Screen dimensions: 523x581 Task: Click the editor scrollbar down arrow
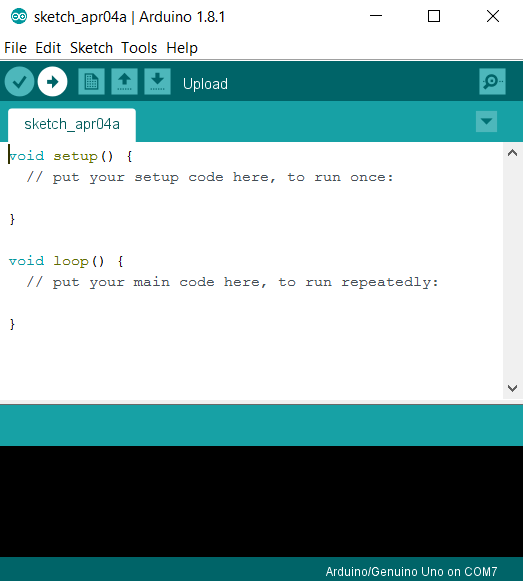(512, 388)
